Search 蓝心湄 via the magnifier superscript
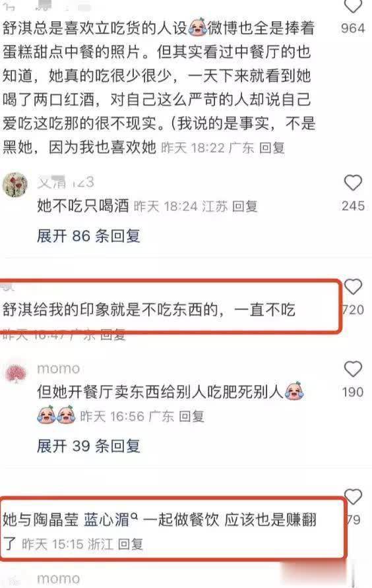 click(134, 516)
